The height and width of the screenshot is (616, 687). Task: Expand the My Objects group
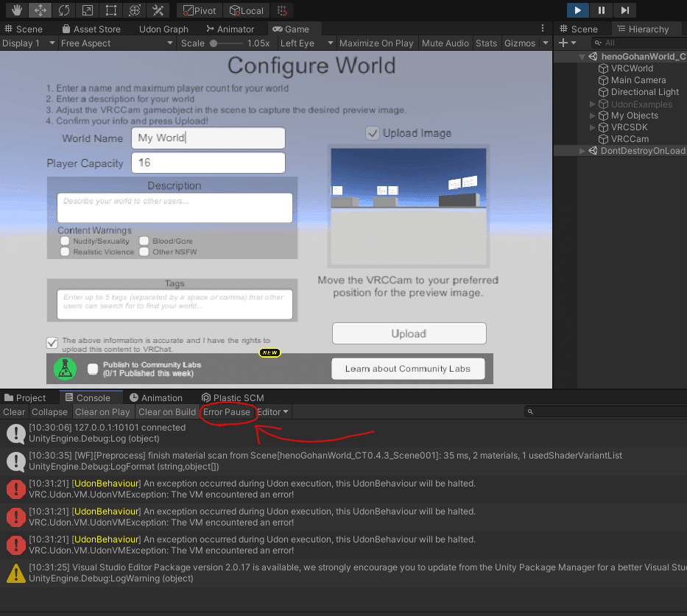tap(592, 116)
